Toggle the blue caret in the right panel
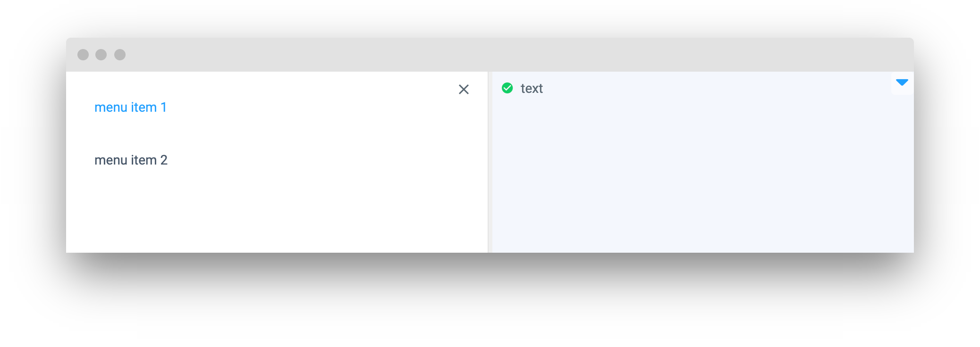 tap(902, 83)
